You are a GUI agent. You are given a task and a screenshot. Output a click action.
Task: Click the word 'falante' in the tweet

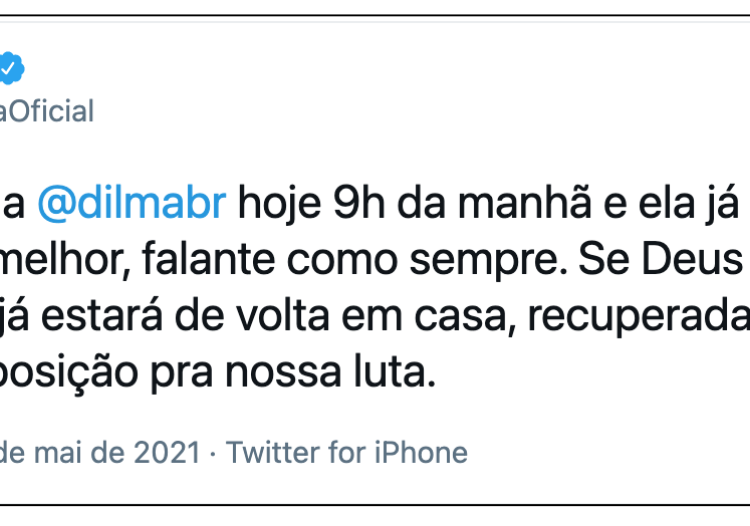coord(208,259)
